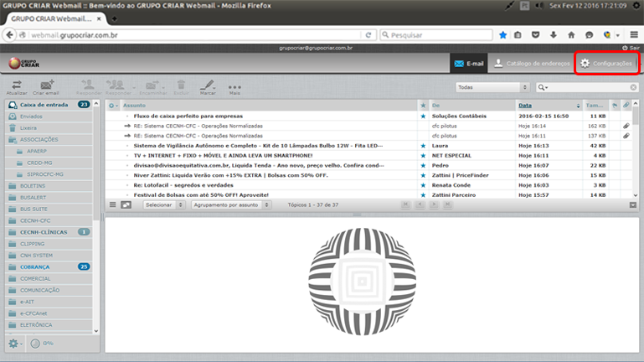The image size is (644, 362).
Task: Open Agrupamento por assunto dropdown
Action: 230,204
